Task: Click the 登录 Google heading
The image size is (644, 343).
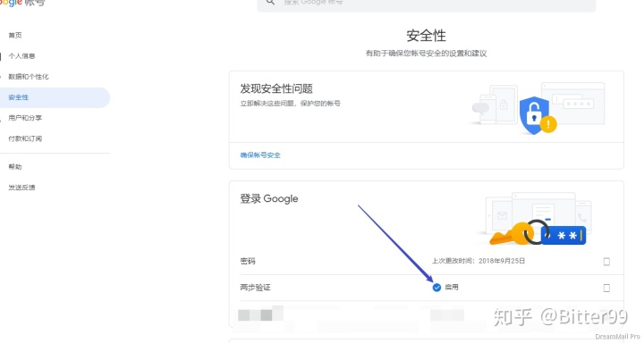Action: point(269,198)
